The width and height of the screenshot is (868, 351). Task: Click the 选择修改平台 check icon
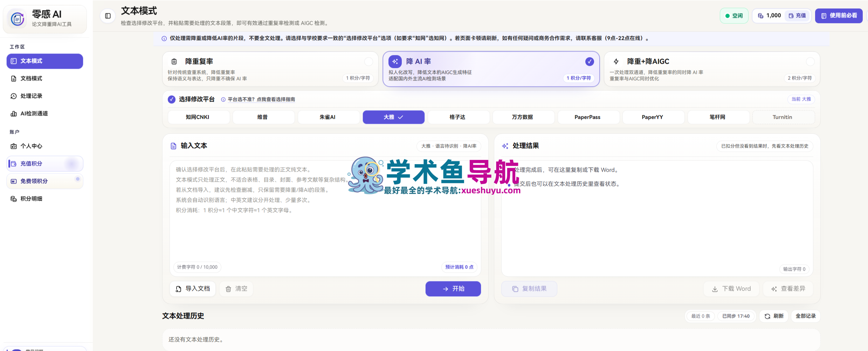click(x=172, y=99)
